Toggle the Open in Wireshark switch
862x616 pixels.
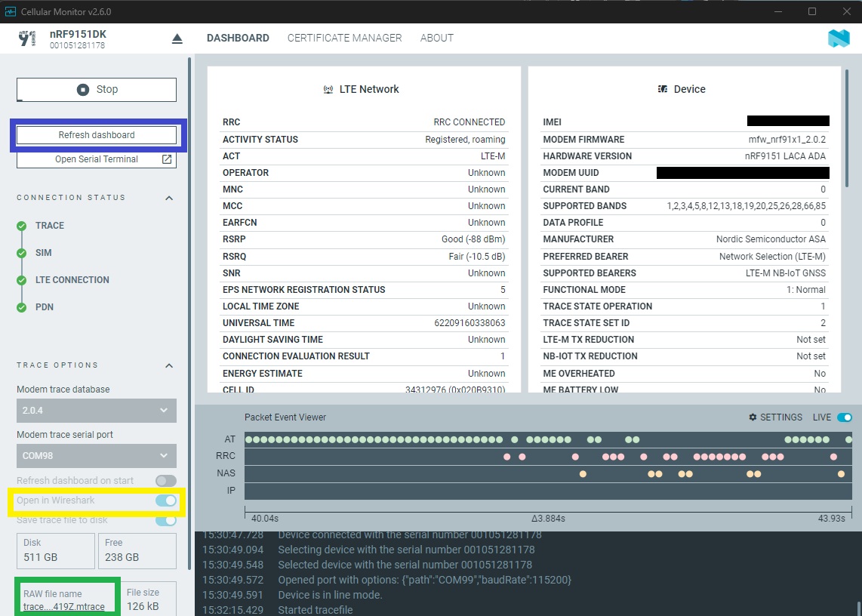pyautogui.click(x=165, y=500)
